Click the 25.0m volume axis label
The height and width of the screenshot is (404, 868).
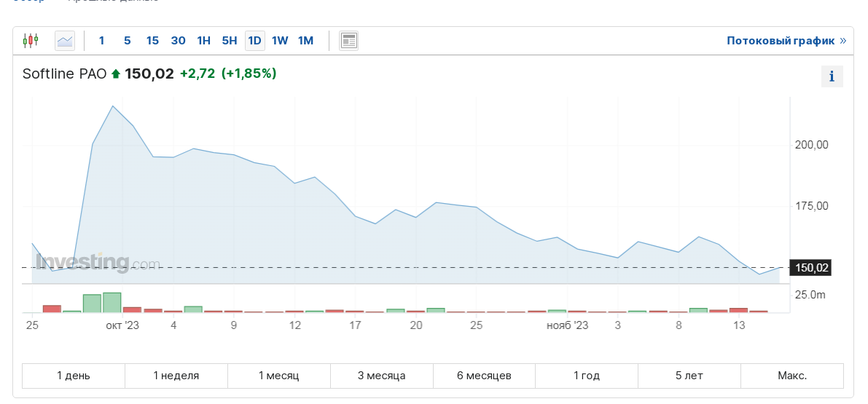pos(810,295)
